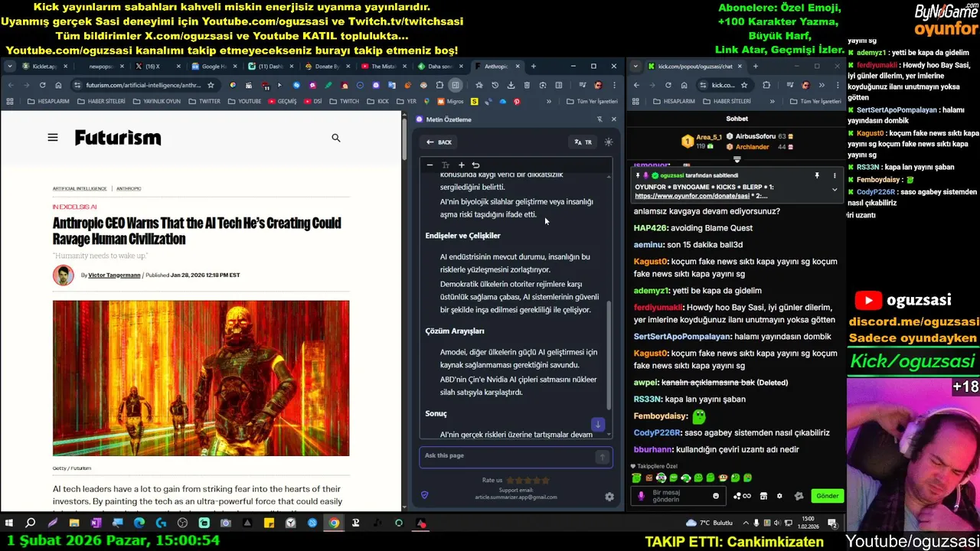Click the Migros bookmark
Screen dimensions: 980x551
click(451, 101)
